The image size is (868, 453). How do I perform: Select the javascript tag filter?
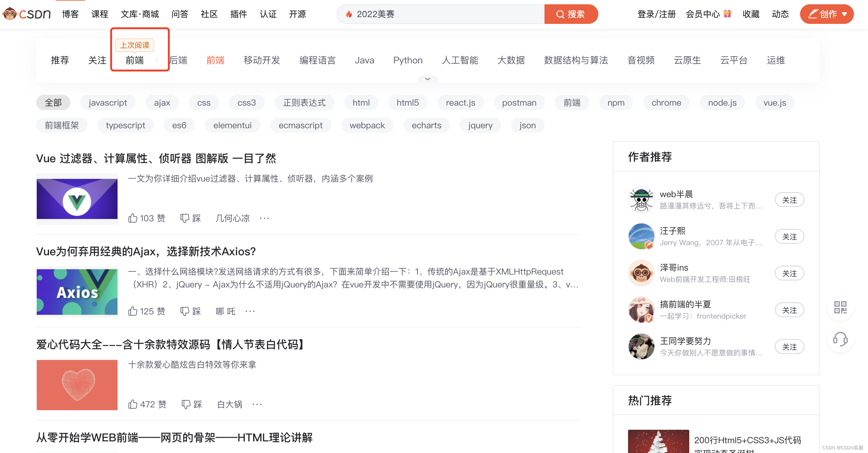tap(108, 103)
